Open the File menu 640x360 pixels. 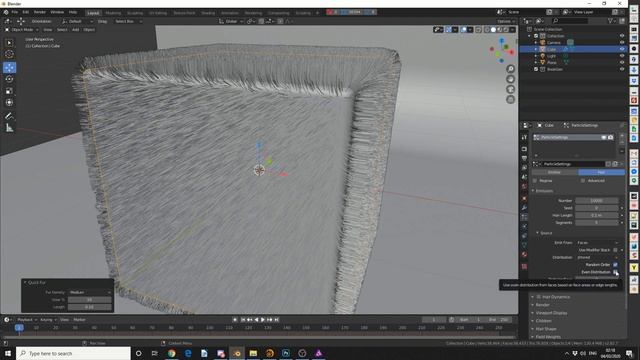15,12
